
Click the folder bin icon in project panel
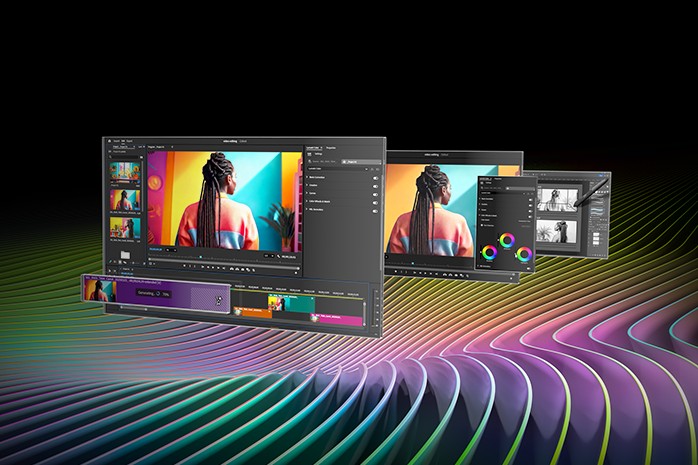point(125,255)
